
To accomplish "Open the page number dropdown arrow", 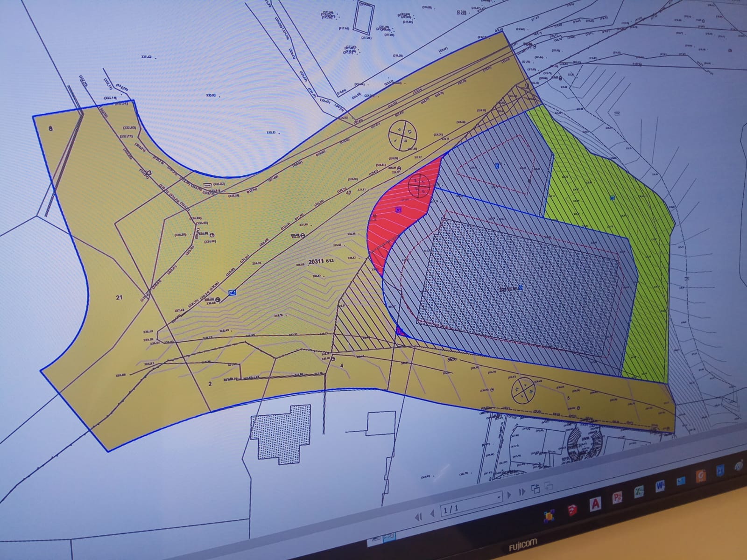I will [x=499, y=497].
